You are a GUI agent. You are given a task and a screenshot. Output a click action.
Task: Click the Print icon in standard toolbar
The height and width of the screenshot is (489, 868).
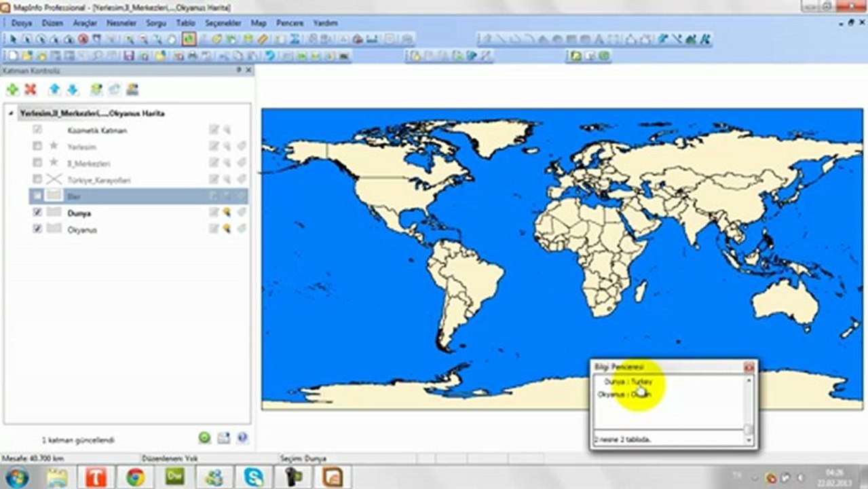[x=192, y=56]
